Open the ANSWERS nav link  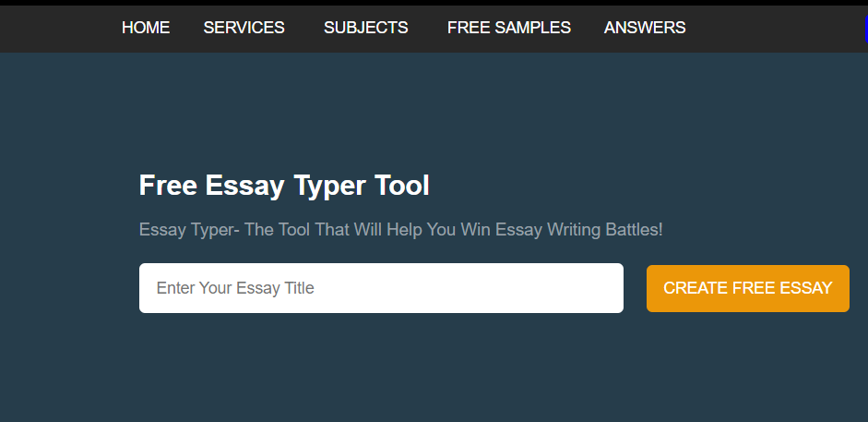coord(645,28)
